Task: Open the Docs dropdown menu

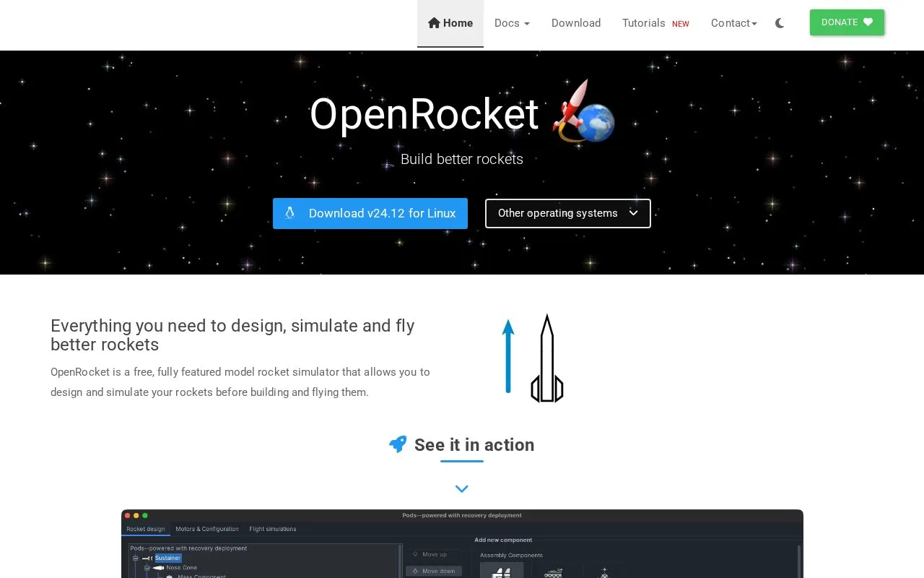Action: click(x=512, y=23)
